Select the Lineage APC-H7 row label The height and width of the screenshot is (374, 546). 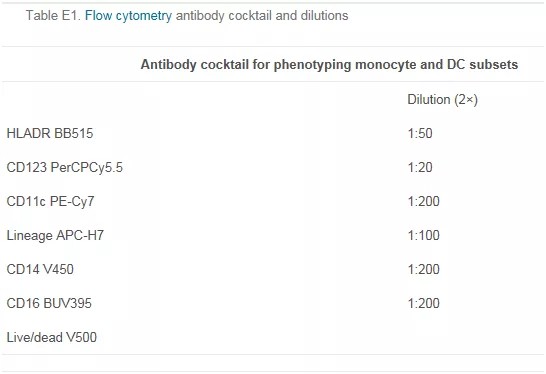tap(55, 235)
